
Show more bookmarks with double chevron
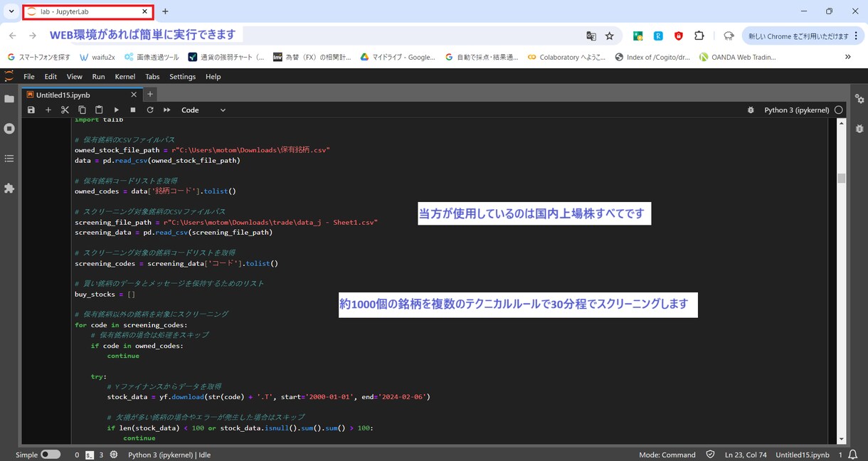[847, 57]
